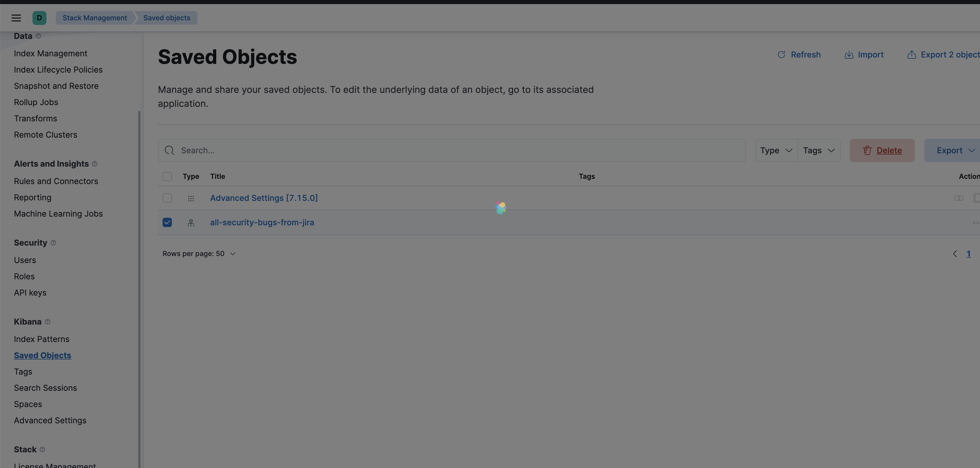The height and width of the screenshot is (468, 980).
Task: Toggle the select-all checkbox in table header
Action: coord(167,177)
